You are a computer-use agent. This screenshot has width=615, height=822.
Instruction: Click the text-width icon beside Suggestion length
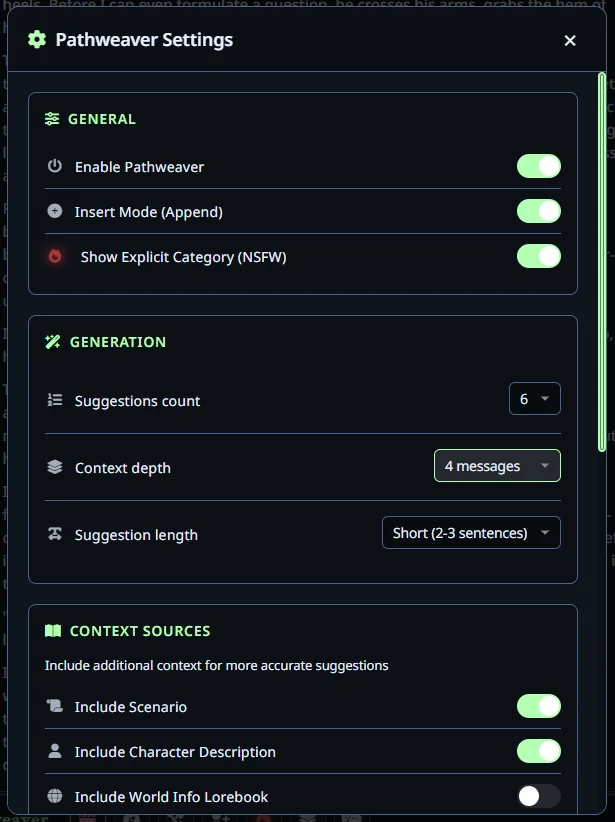click(x=55, y=534)
